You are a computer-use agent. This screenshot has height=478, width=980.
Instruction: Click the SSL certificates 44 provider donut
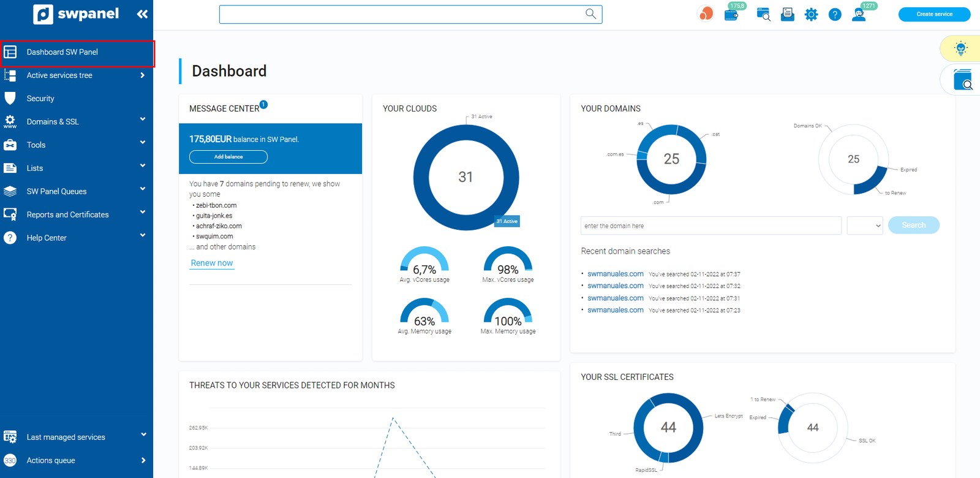[668, 427]
